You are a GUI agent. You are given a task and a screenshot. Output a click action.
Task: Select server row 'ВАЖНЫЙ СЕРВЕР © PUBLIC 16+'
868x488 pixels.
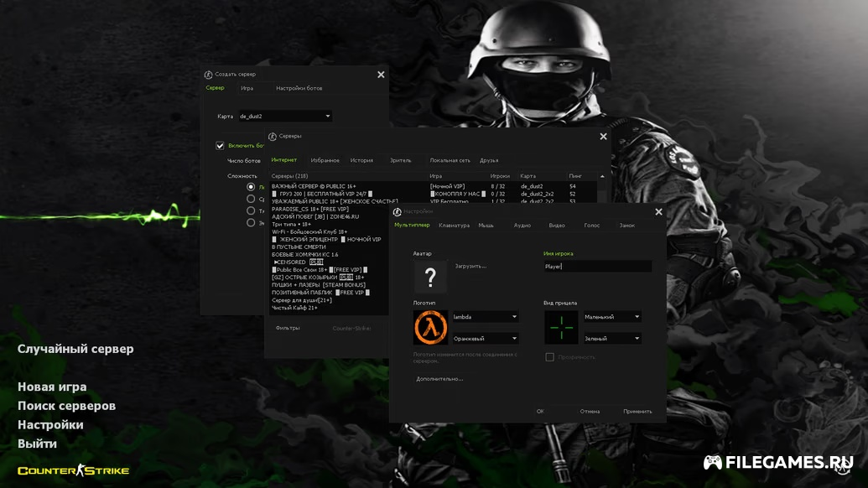coord(433,186)
